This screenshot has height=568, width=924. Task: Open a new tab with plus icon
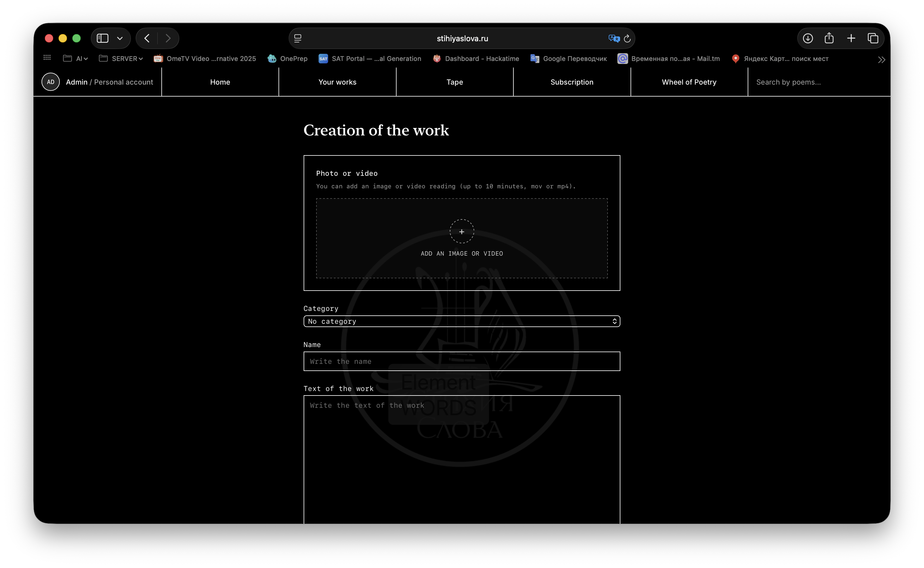click(851, 38)
